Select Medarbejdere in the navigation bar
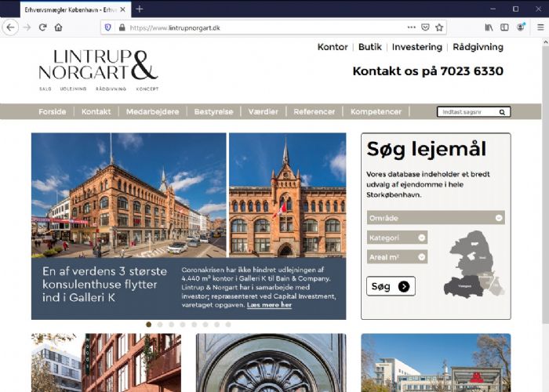This screenshot has width=549, height=392. tap(153, 111)
